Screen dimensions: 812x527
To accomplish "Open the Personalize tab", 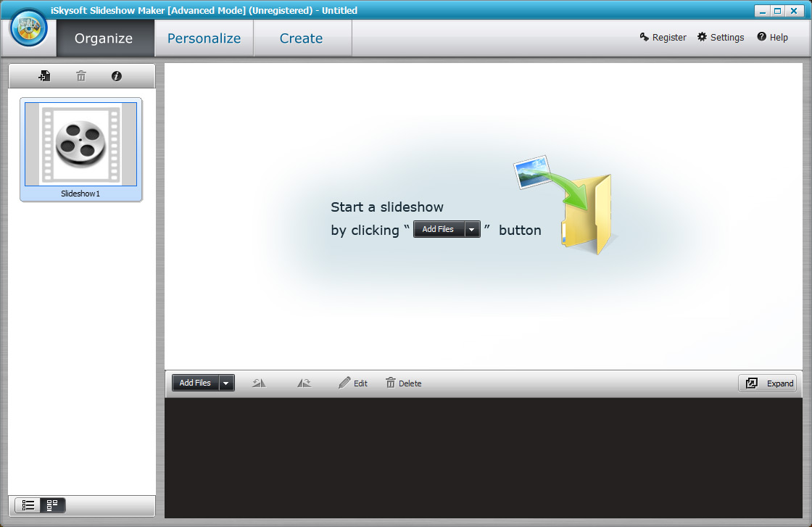I will coord(204,38).
